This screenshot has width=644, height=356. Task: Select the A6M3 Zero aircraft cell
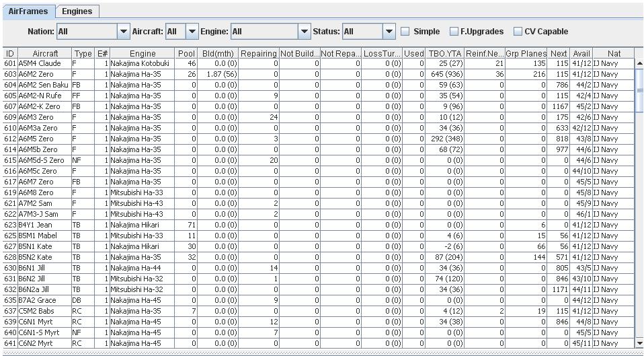pyautogui.click(x=45, y=117)
